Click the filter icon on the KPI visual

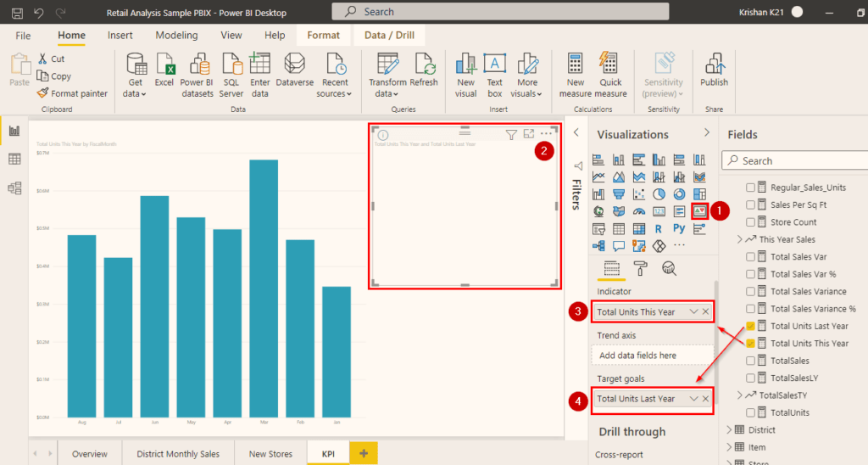(511, 134)
